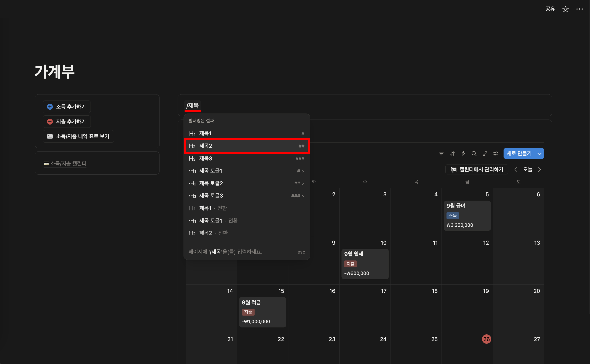Click the 소득 추가하기 button
590x364 pixels.
click(67, 107)
